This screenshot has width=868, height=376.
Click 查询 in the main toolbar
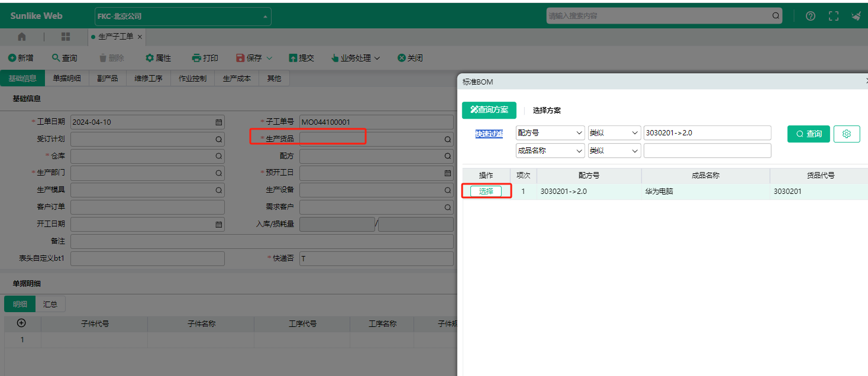[64, 58]
